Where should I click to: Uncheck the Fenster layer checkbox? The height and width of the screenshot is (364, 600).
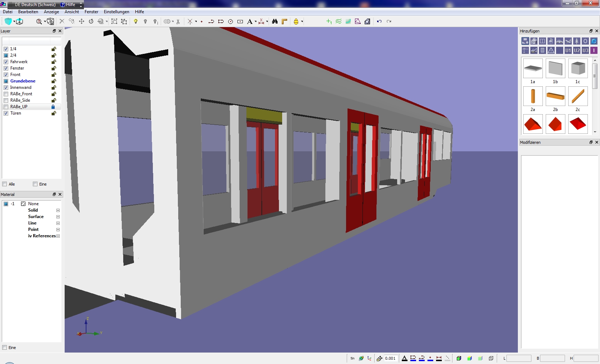(6, 68)
